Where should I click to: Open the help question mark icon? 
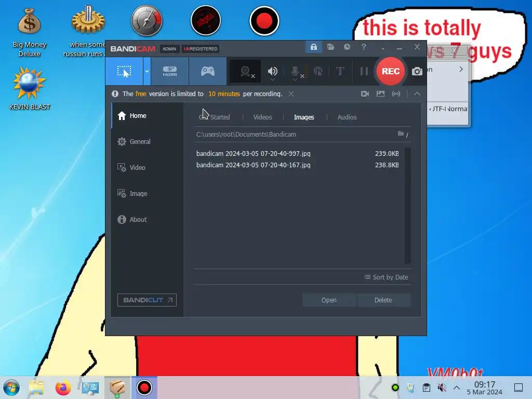[363, 47]
